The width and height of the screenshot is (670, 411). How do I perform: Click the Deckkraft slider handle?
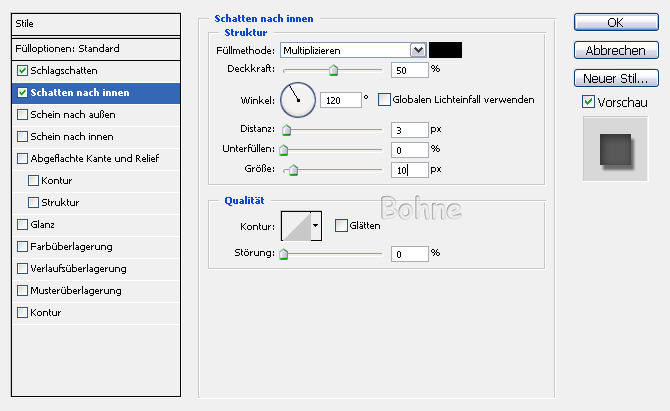(333, 71)
